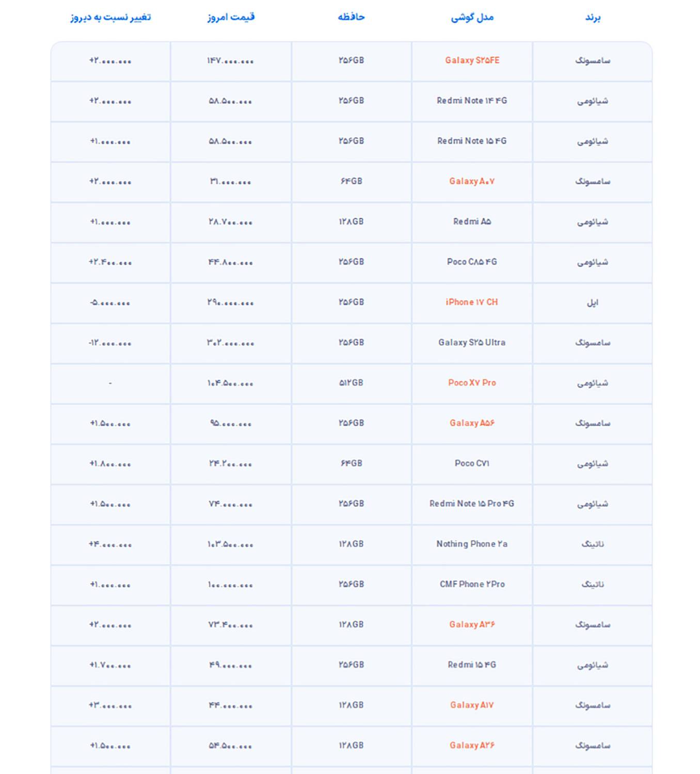Viewport: 700px width, 774px height.
Task: Click the Redmi Note 15 Pro 4G cell
Action: (472, 504)
